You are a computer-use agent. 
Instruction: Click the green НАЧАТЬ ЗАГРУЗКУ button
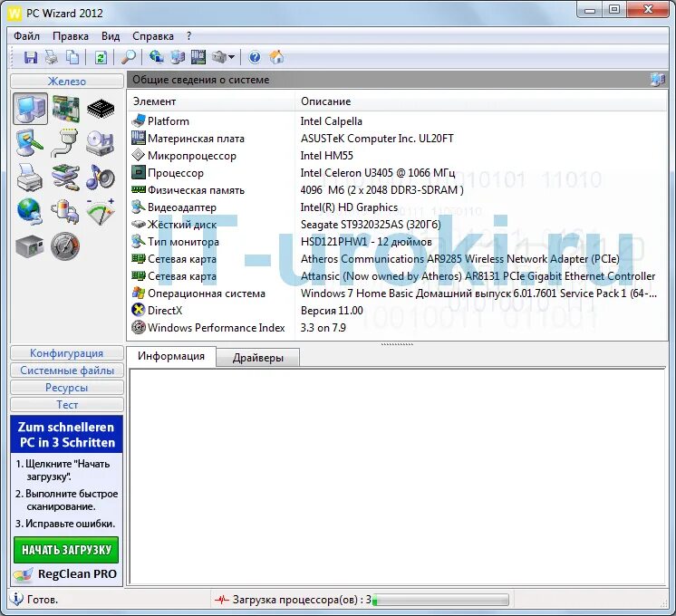pos(66,550)
